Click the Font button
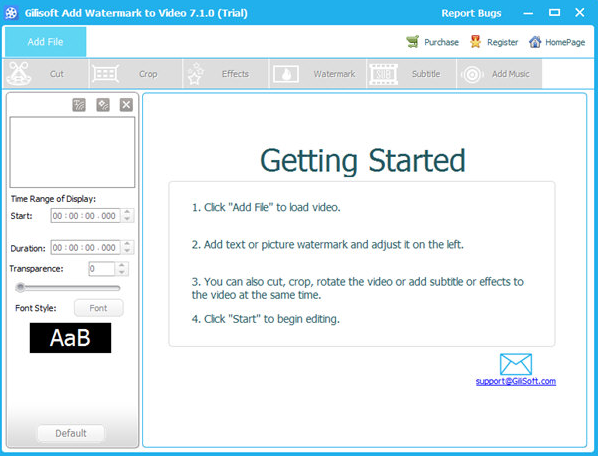 tap(98, 308)
